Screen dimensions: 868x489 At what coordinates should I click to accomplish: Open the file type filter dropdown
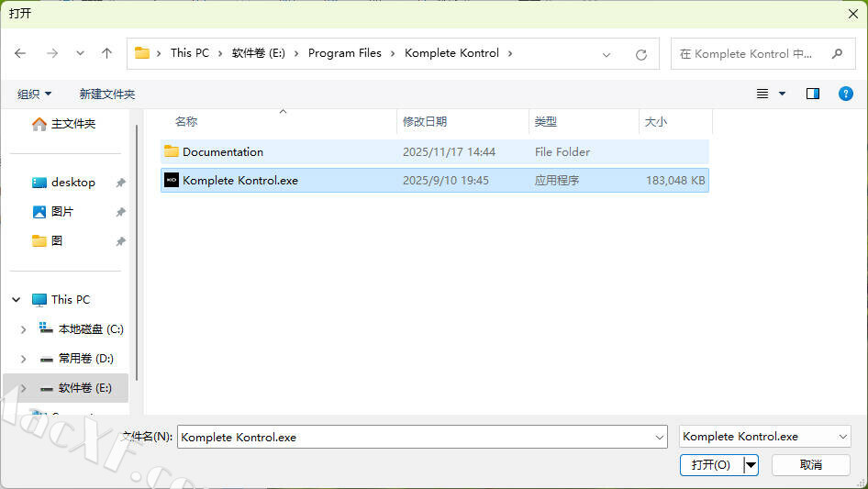[x=765, y=437]
